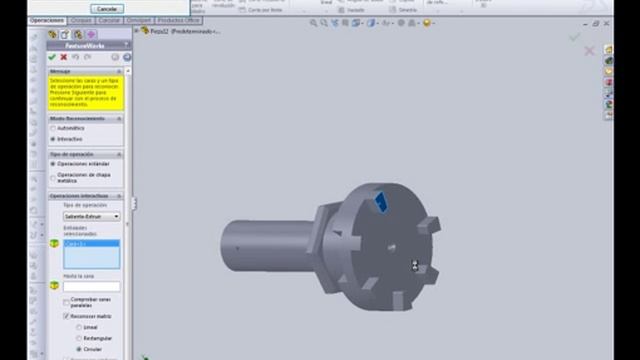Choose the Circular pattern option
640x360 pixels.
(x=79, y=349)
